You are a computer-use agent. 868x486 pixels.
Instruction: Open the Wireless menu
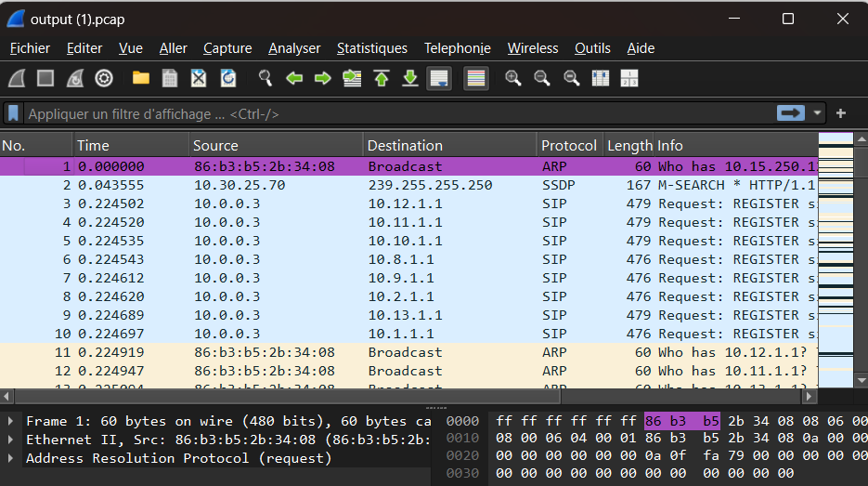click(x=533, y=48)
